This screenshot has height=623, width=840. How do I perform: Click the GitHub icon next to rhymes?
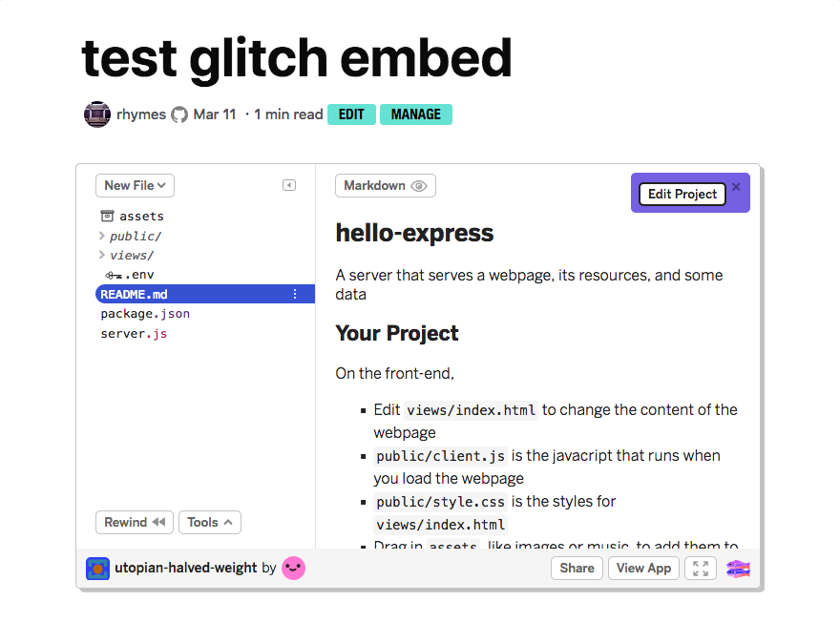tap(178, 114)
